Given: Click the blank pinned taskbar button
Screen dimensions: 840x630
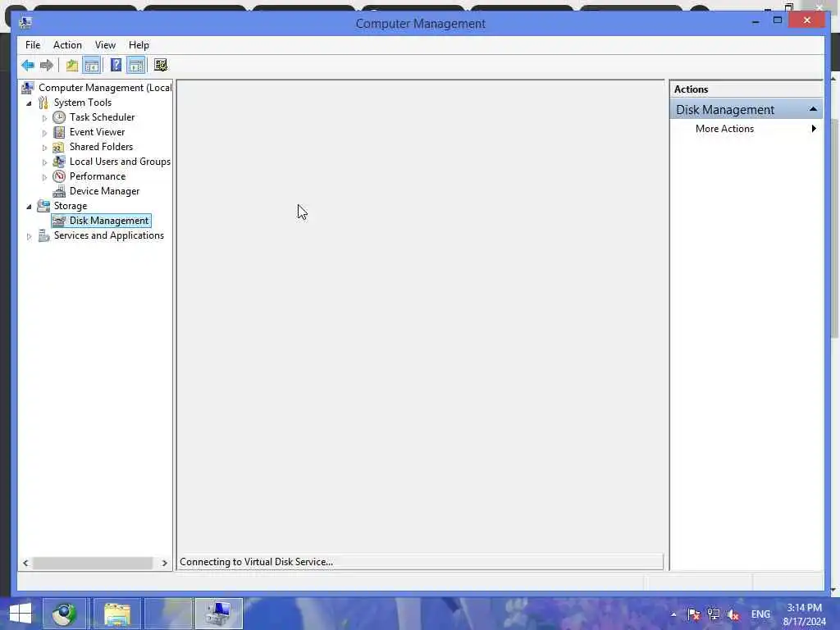Looking at the screenshot, I should point(168,614).
